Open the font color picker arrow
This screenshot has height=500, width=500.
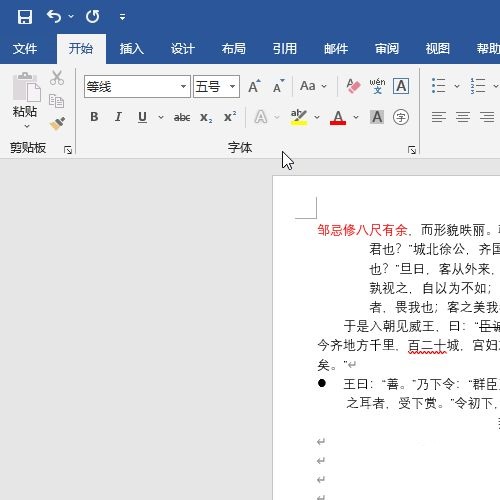coord(356,117)
